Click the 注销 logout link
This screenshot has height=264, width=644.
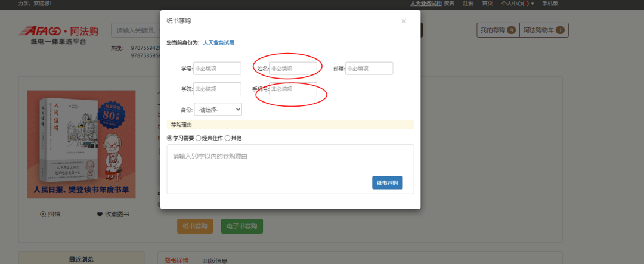coord(468,4)
